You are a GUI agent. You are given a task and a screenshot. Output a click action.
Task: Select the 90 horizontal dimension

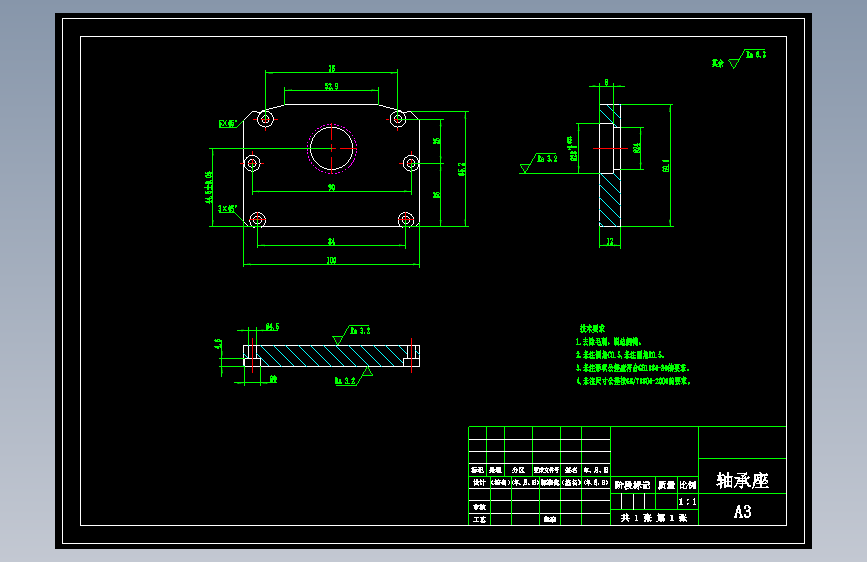[x=331, y=188]
